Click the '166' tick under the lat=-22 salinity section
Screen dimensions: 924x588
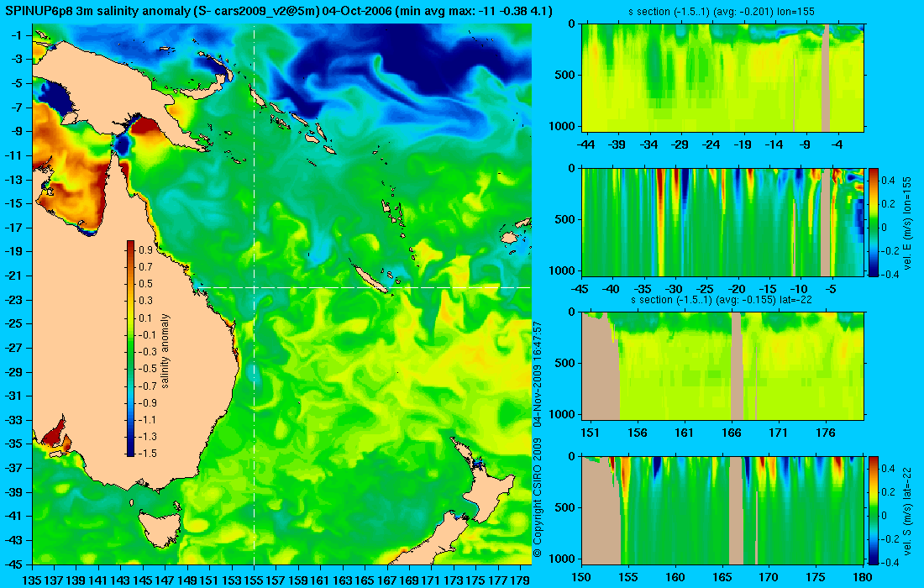[x=732, y=433]
